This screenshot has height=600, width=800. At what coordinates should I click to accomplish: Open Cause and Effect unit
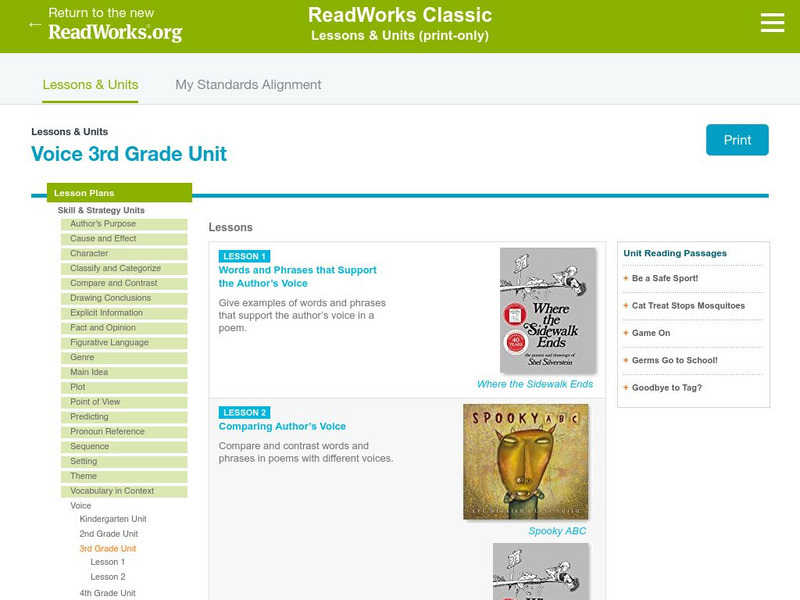(x=124, y=239)
